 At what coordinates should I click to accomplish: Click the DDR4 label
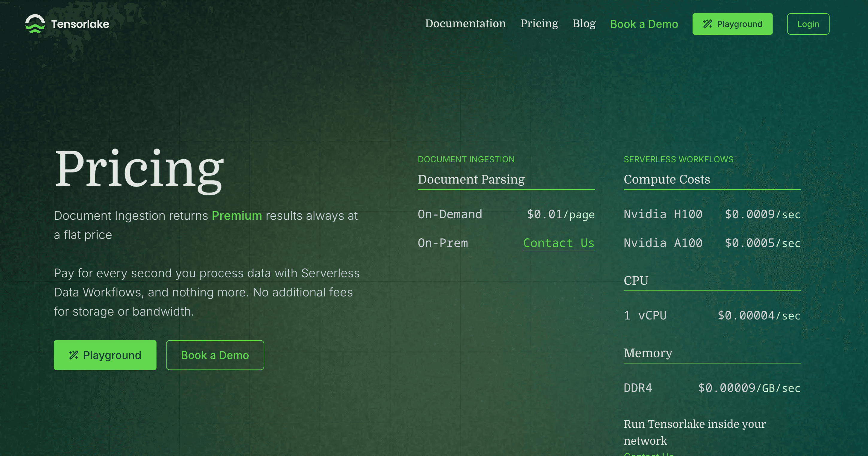638,388
